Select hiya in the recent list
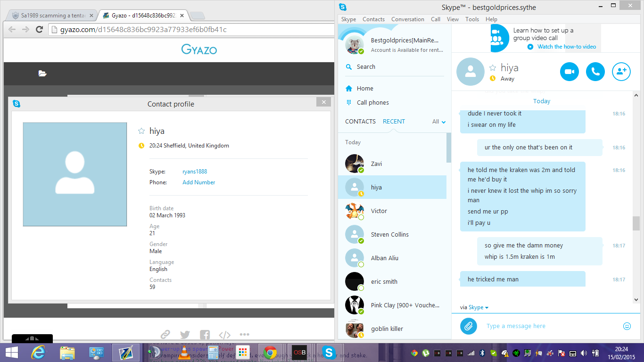This screenshot has height=362, width=644. coord(392,187)
